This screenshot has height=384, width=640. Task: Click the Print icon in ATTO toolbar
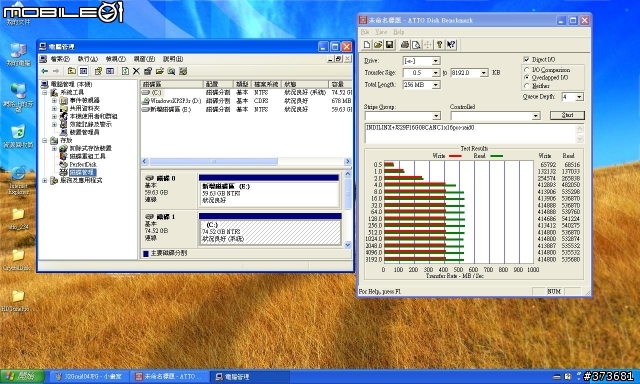(x=404, y=44)
